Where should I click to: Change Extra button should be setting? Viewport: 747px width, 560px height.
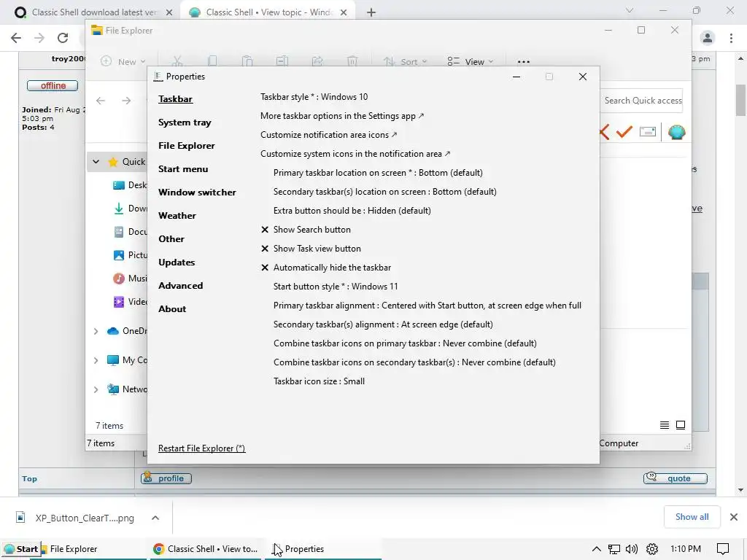click(352, 211)
